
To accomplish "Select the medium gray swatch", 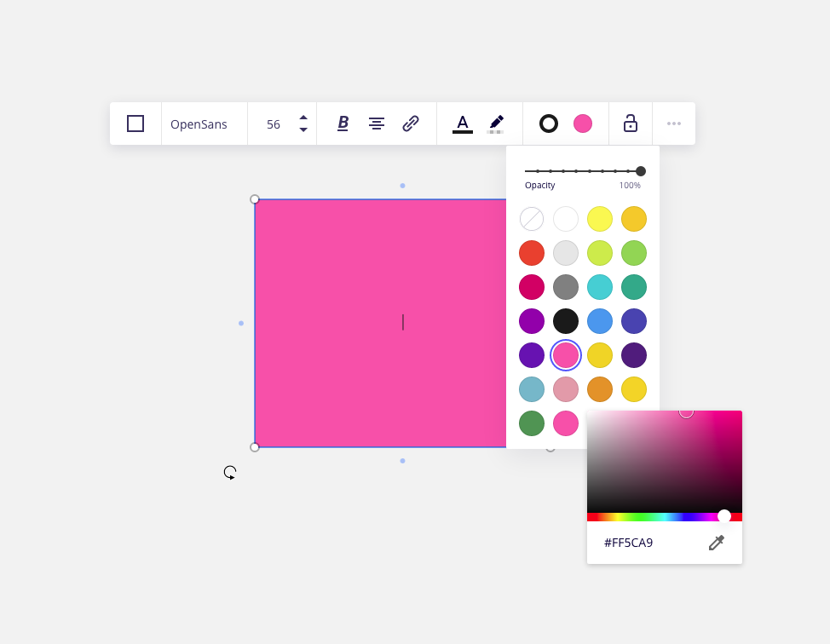I will (x=566, y=287).
